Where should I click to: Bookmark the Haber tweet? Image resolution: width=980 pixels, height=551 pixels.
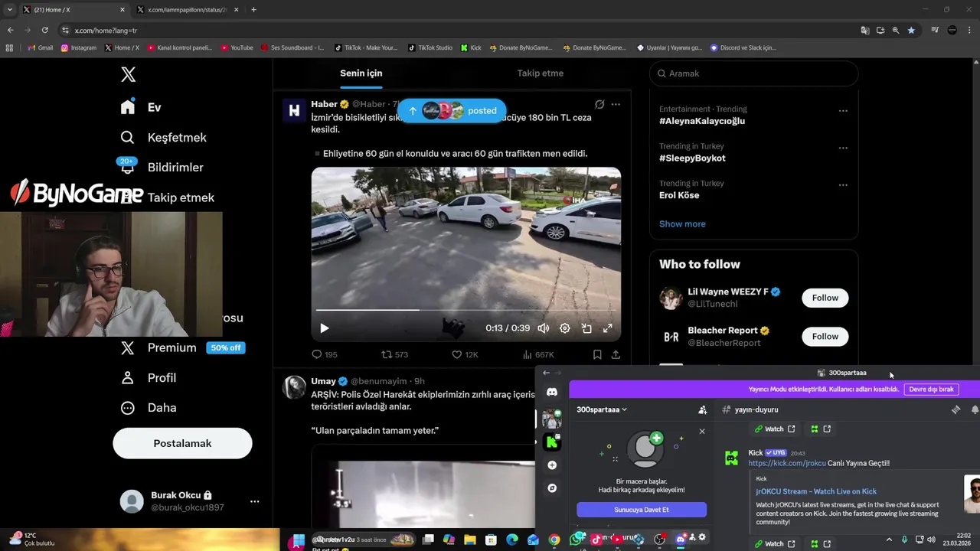click(596, 354)
